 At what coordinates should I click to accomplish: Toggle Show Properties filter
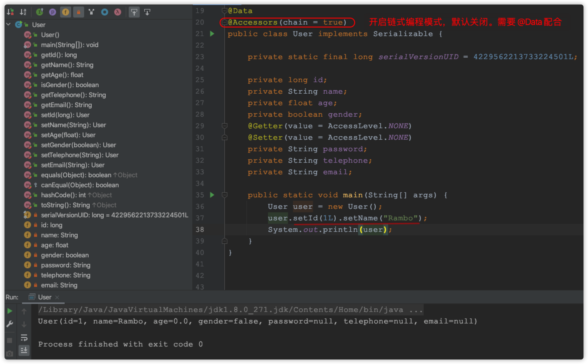[53, 12]
